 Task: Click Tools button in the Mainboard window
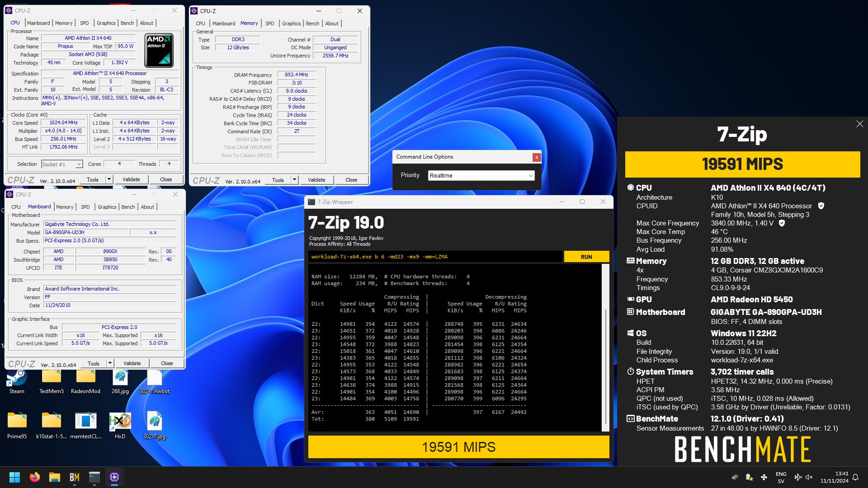point(94,363)
